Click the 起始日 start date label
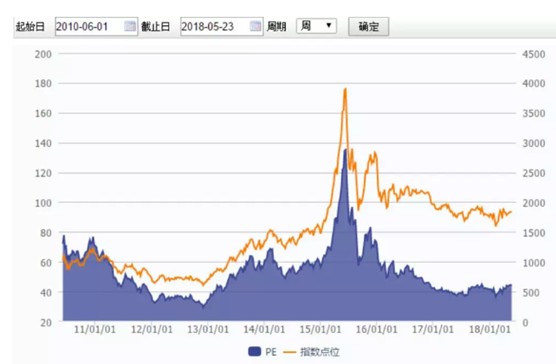This screenshot has height=364, width=556. pyautogui.click(x=30, y=27)
